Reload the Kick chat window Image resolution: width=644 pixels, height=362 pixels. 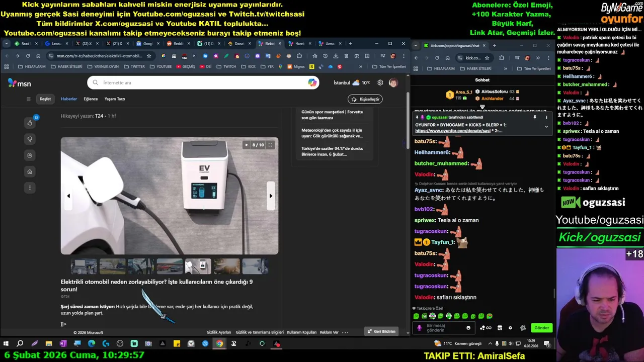coord(437,58)
